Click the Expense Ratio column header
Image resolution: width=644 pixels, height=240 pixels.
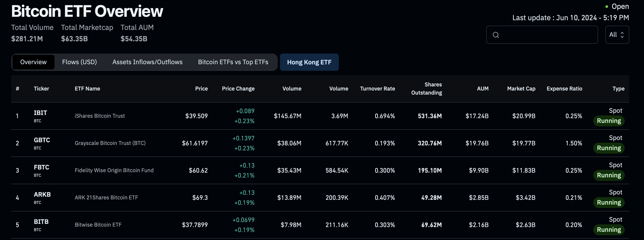coord(564,88)
